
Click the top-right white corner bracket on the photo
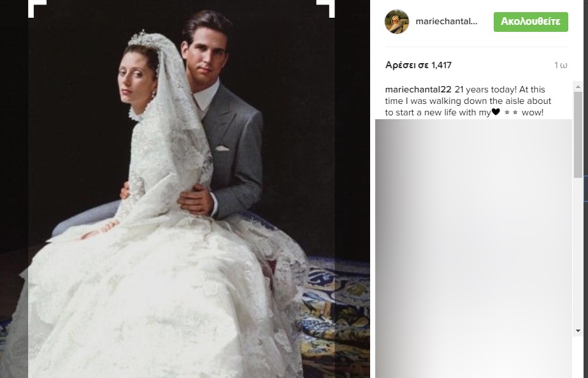click(x=326, y=8)
